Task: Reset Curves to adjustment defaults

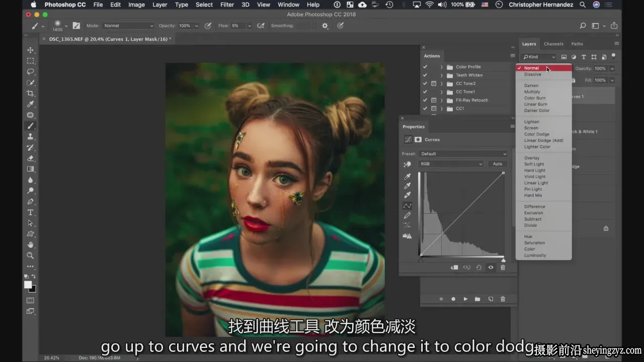Action: (x=478, y=267)
